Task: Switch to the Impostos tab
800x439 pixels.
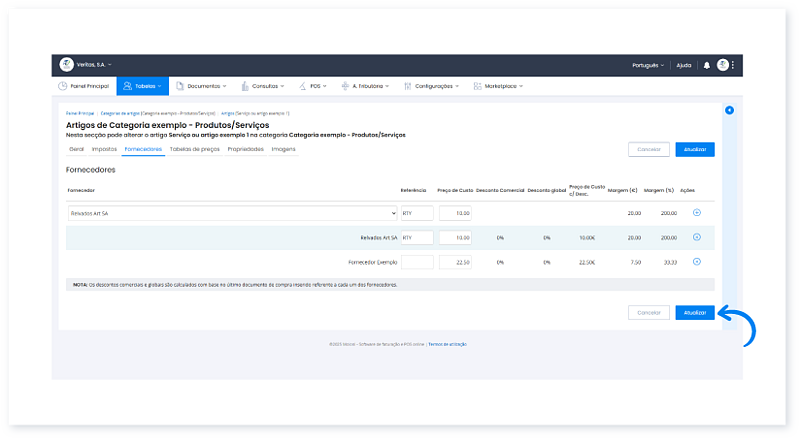Action: pyautogui.click(x=104, y=149)
